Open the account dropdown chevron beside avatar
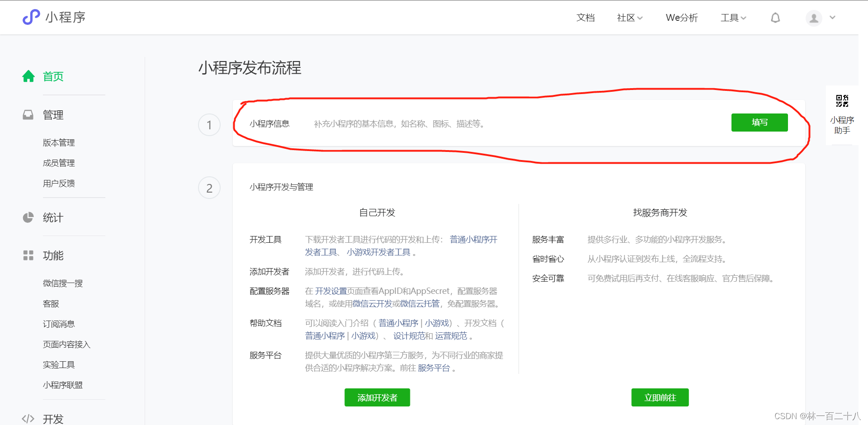 tap(833, 18)
